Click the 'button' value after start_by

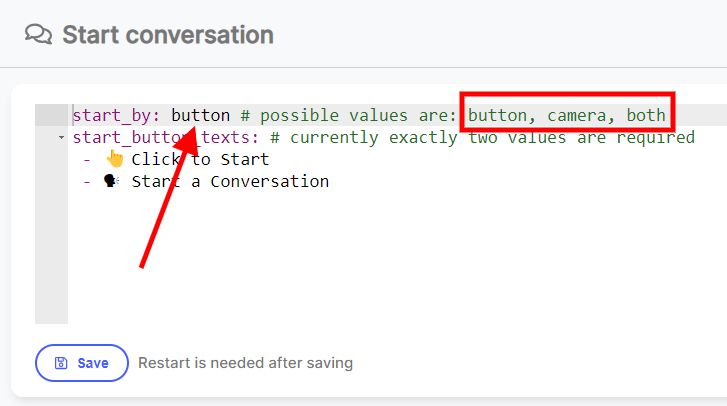(201, 115)
